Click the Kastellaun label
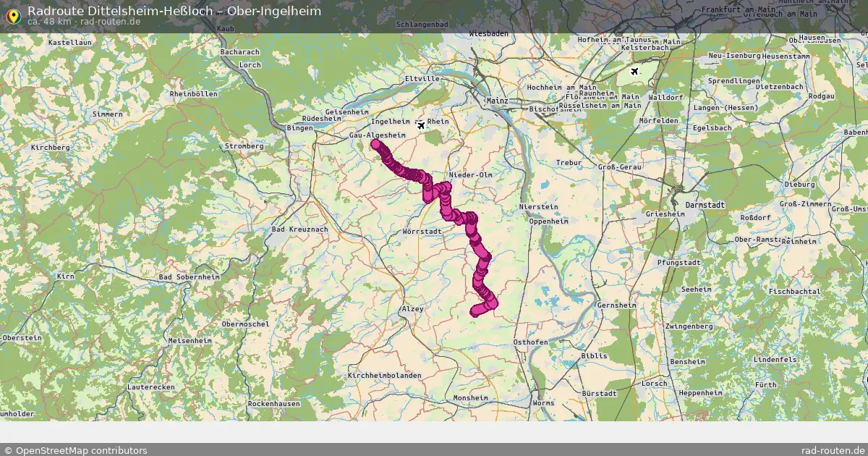This screenshot has height=456, width=868. [x=70, y=43]
